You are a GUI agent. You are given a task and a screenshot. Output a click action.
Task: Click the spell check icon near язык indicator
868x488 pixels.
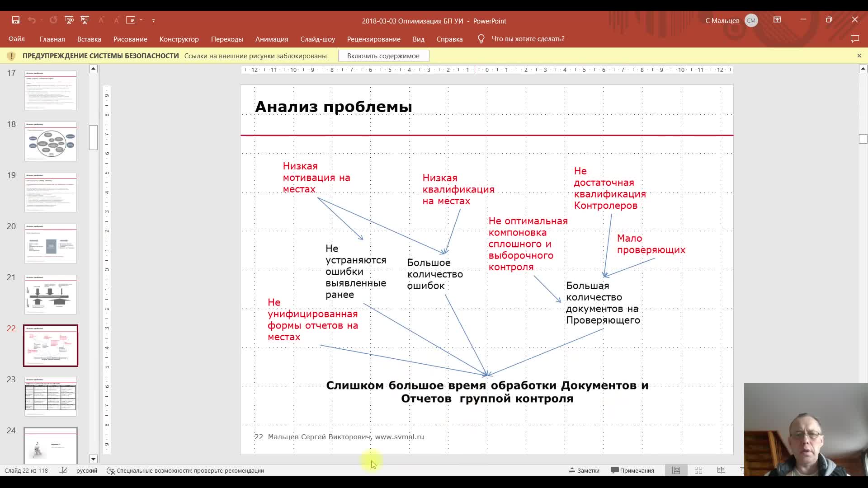pyautogui.click(x=63, y=470)
